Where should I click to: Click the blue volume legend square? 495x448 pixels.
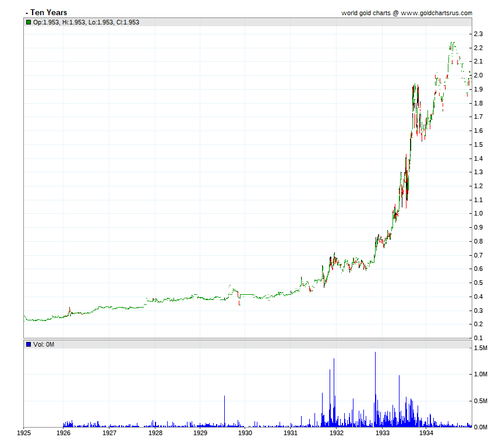coord(29,344)
